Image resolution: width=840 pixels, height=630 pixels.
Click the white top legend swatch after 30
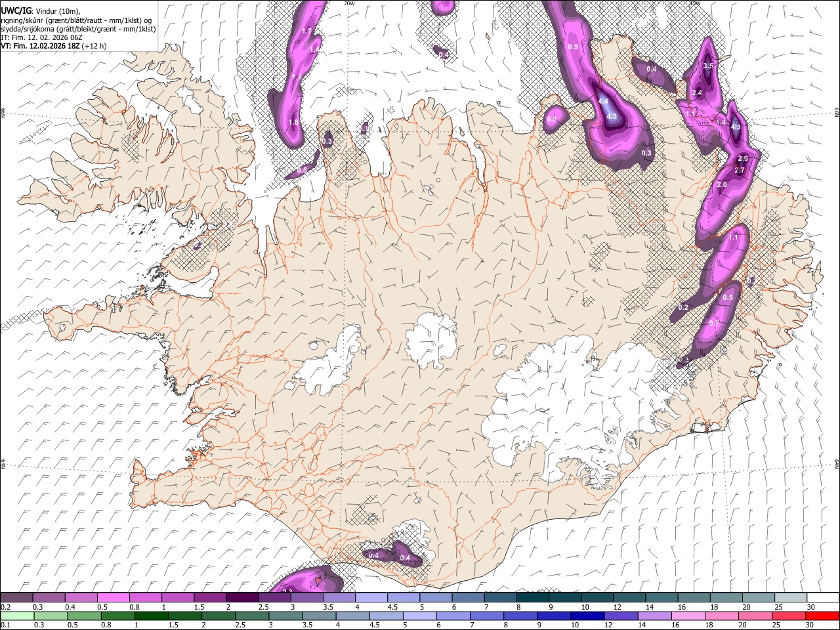tap(823, 597)
